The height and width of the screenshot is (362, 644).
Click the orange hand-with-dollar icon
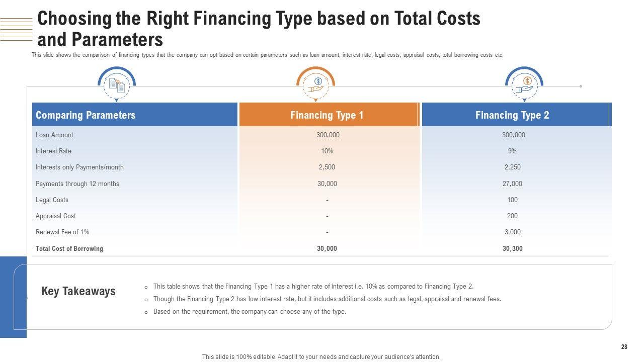[x=315, y=85]
